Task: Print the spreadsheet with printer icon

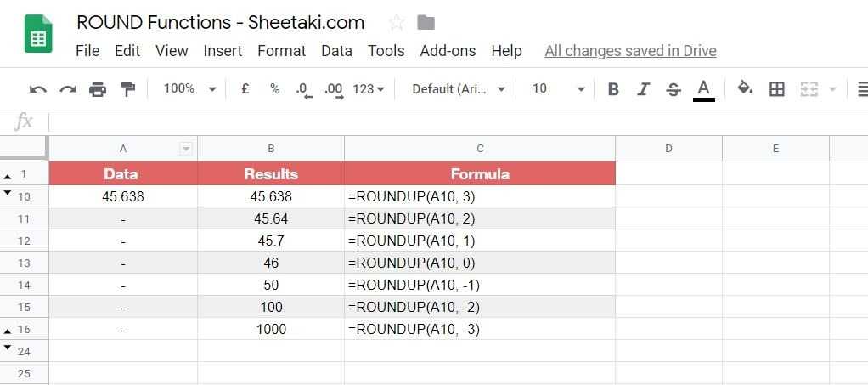Action: [x=98, y=89]
